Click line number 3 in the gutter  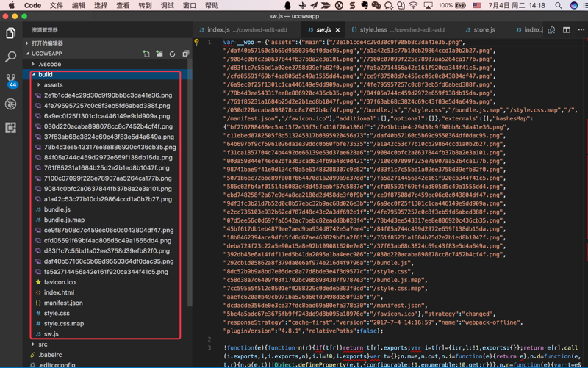[209, 347]
